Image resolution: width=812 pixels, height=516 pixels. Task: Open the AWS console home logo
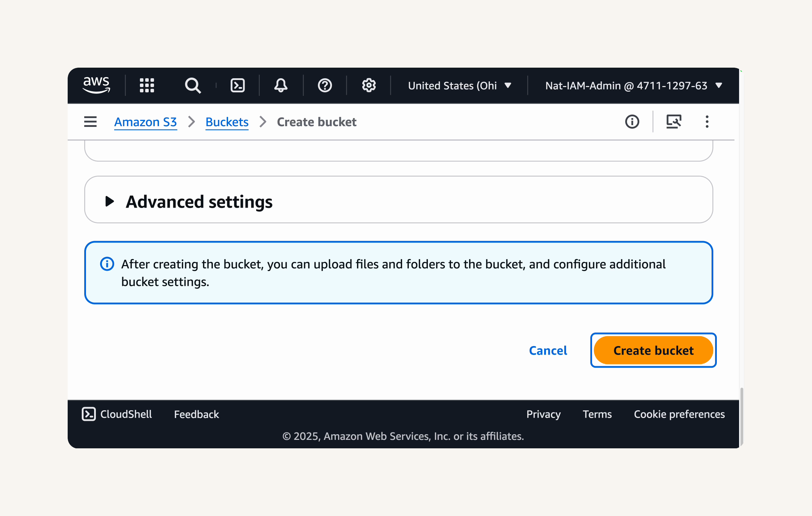(x=97, y=85)
